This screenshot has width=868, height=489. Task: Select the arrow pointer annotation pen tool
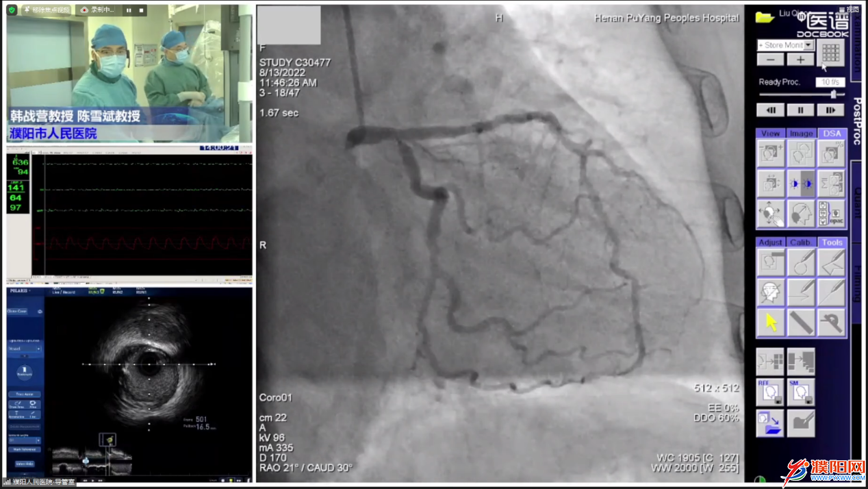coord(831,262)
